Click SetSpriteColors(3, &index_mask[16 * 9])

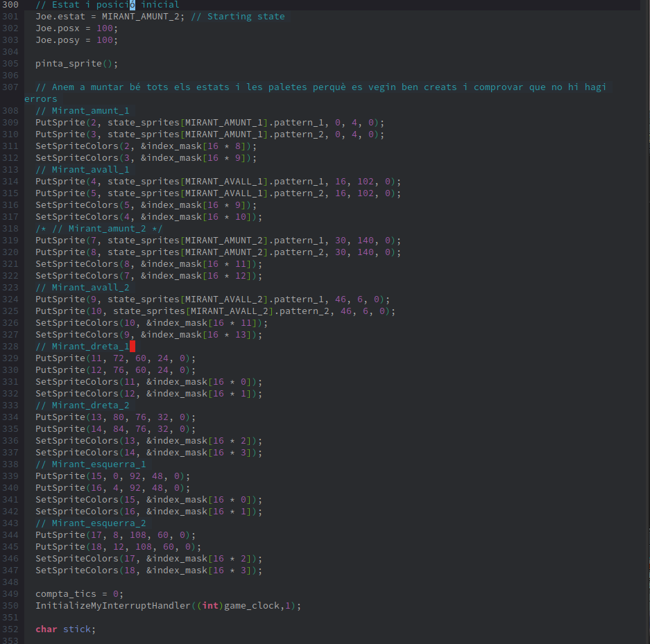click(146, 158)
